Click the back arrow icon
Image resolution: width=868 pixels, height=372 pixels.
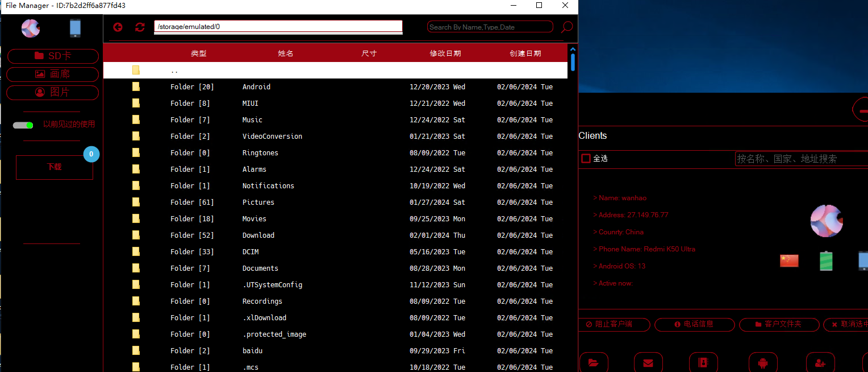tap(118, 27)
